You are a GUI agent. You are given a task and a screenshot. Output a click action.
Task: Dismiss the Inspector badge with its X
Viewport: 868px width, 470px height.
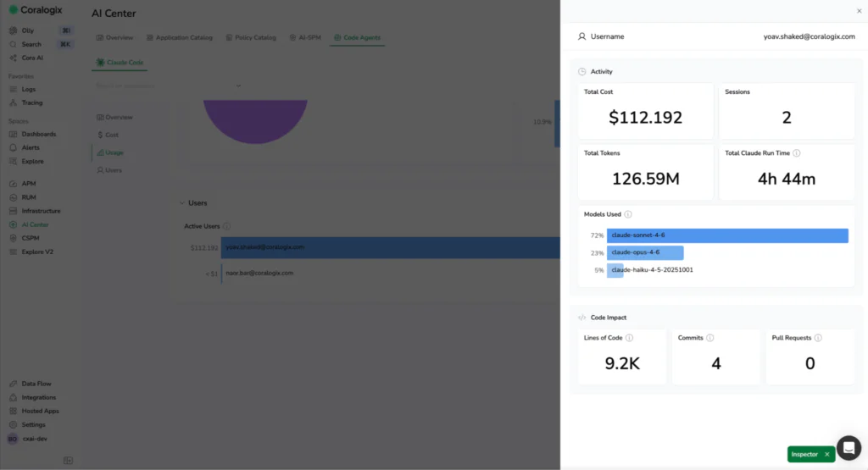pyautogui.click(x=827, y=455)
